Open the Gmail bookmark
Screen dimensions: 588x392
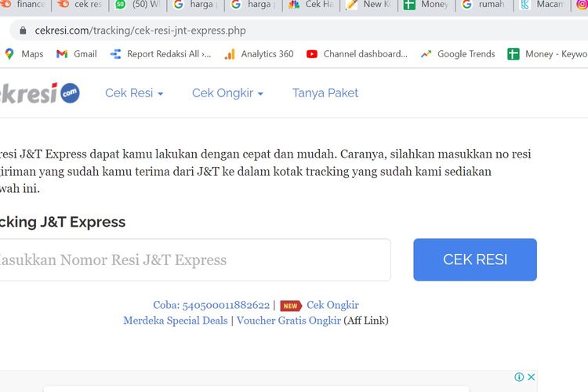[77, 54]
